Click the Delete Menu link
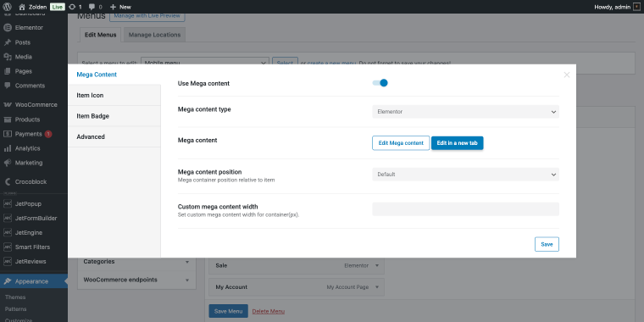The height and width of the screenshot is (322, 644). coord(269,311)
